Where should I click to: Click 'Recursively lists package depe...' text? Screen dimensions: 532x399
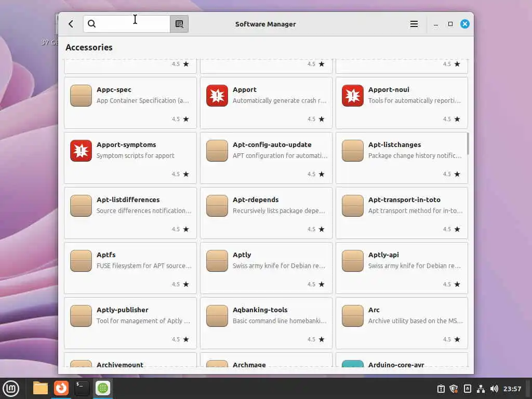click(x=279, y=210)
